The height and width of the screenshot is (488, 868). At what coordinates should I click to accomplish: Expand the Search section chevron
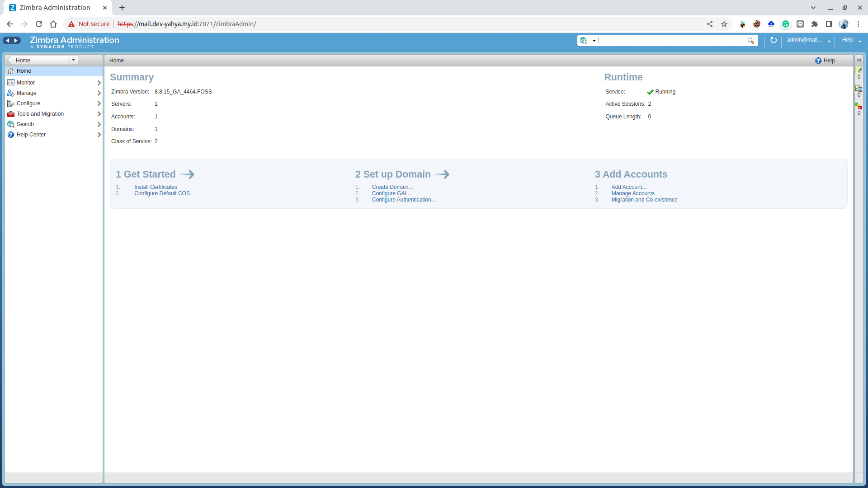(x=99, y=124)
